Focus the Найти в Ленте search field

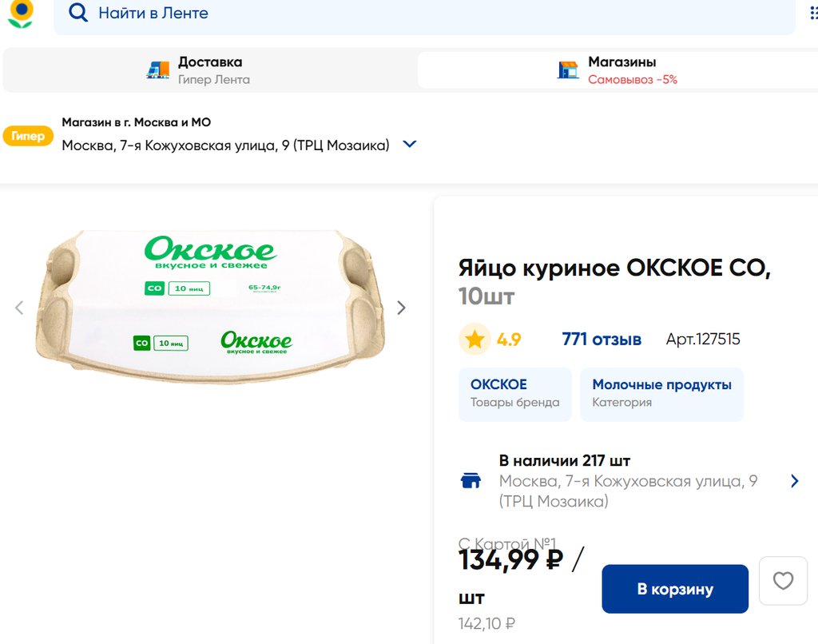[x=431, y=14]
